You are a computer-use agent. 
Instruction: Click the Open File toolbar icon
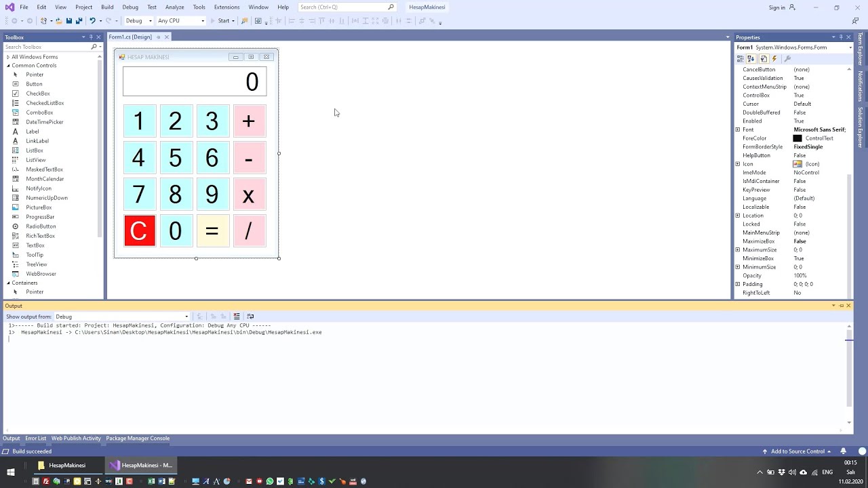click(58, 21)
